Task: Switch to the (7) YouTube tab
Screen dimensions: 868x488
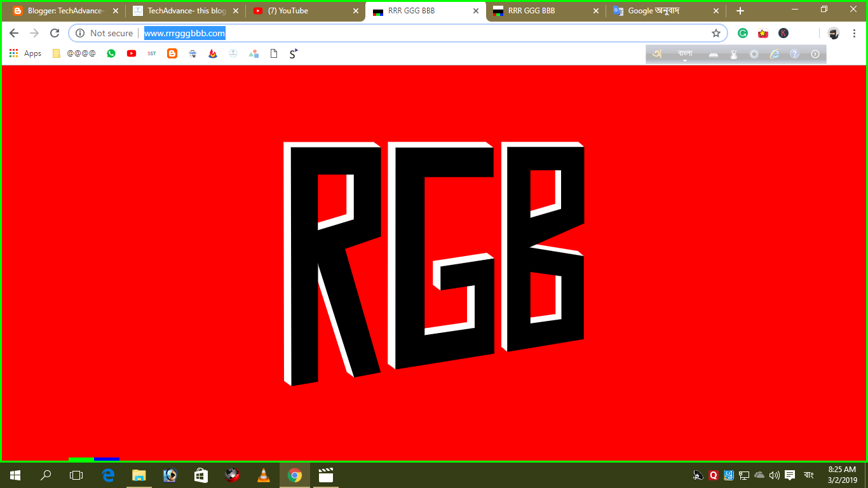Action: [305, 11]
